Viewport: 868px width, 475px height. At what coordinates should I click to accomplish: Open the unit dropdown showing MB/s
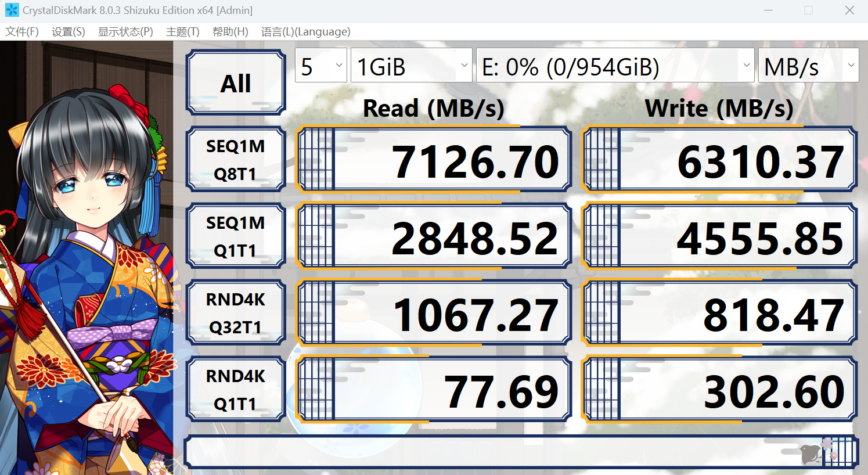808,65
